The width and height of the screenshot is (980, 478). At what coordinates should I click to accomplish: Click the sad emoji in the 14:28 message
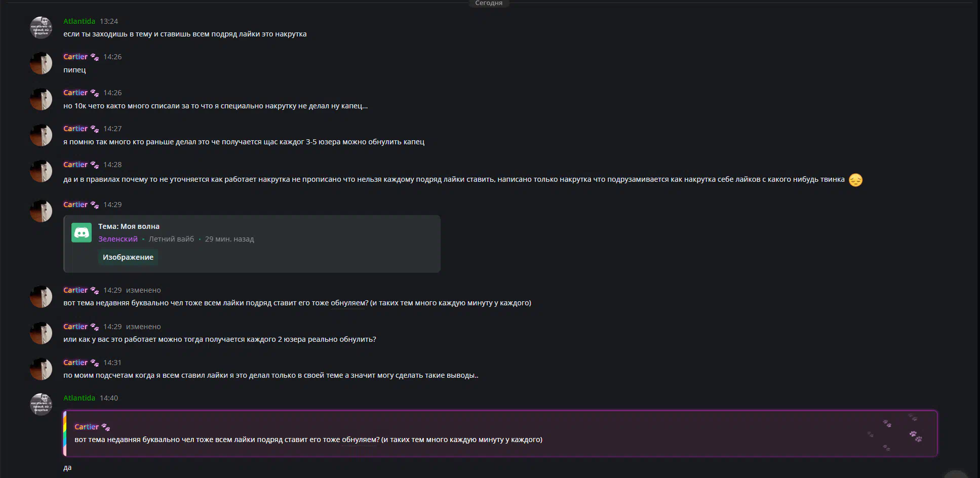pos(855,180)
